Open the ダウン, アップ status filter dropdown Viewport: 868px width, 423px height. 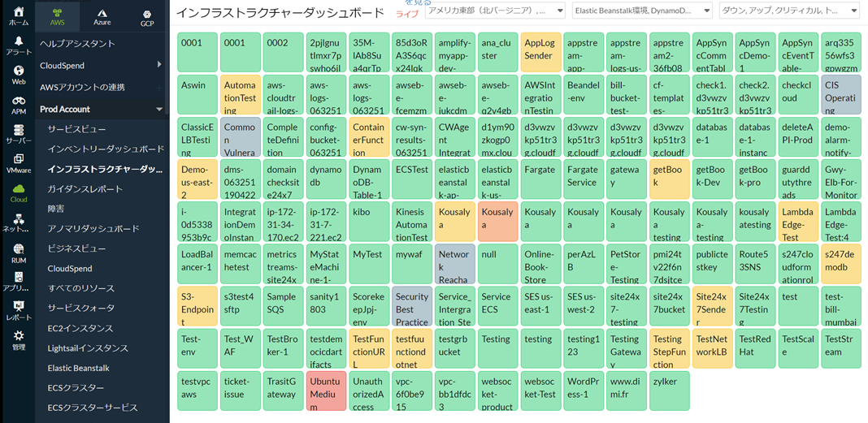[x=788, y=11]
